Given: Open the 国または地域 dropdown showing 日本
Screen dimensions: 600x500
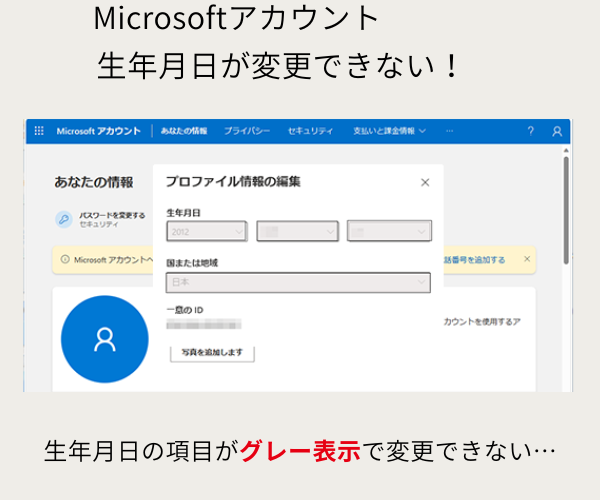Looking at the screenshot, I should coord(298,282).
